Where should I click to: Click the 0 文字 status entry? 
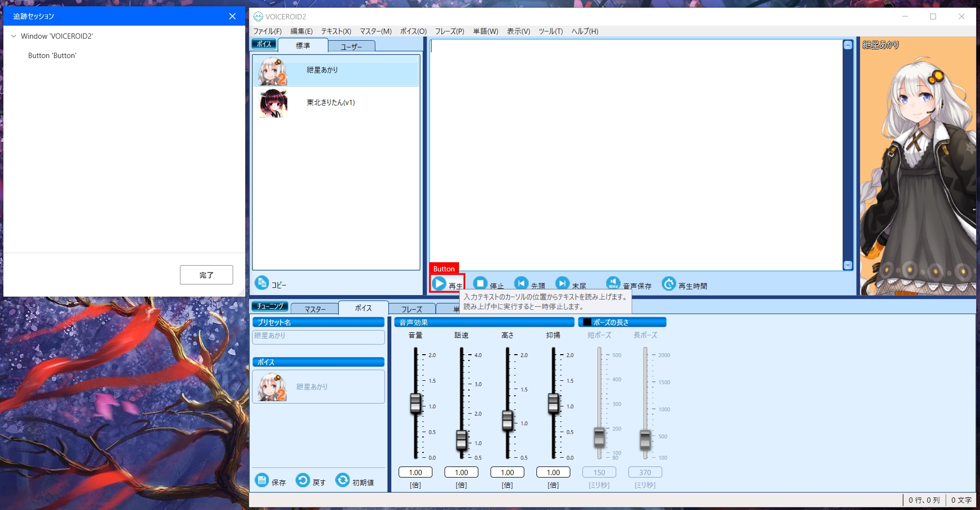961,500
